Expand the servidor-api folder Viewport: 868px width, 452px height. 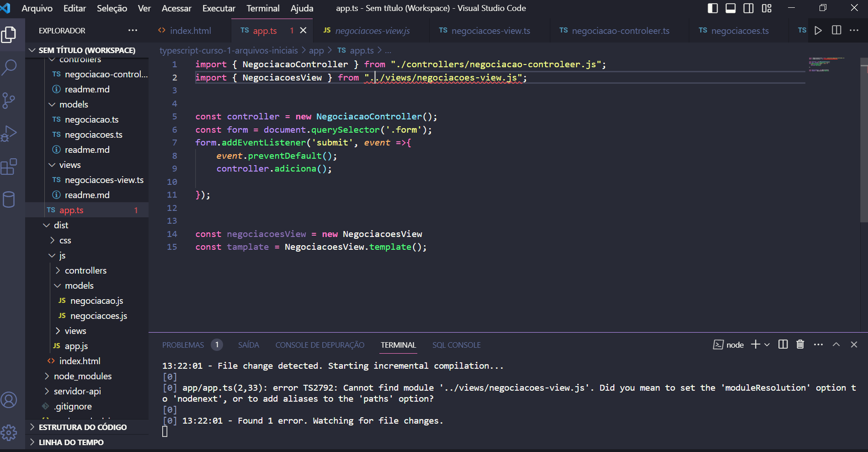pos(87,391)
